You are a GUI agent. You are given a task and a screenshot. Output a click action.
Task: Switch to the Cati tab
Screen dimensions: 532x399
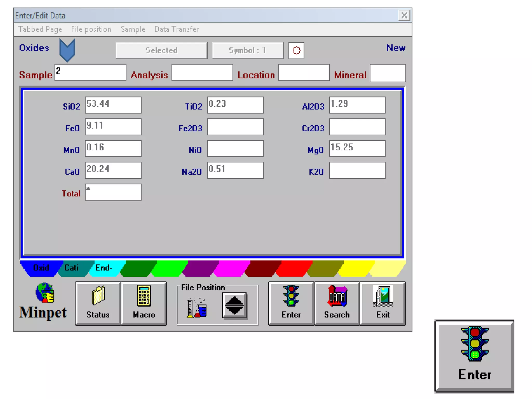coord(72,268)
